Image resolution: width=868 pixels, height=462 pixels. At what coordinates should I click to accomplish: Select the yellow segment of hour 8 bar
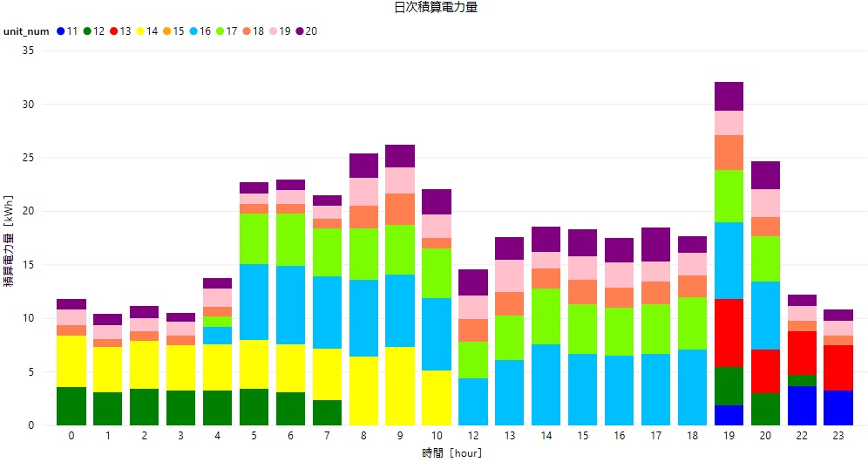click(x=363, y=391)
